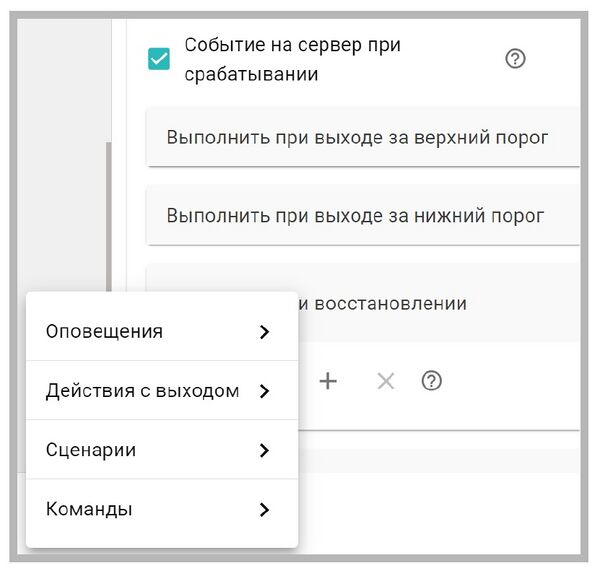Image resolution: width=600 pixels, height=576 pixels.
Task: Open the help icon next to the X icon
Action: (x=432, y=381)
